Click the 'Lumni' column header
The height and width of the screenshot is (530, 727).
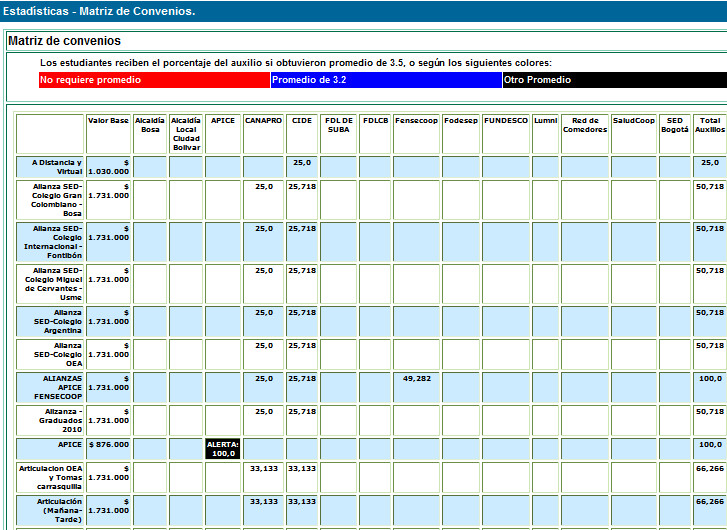tap(545, 134)
